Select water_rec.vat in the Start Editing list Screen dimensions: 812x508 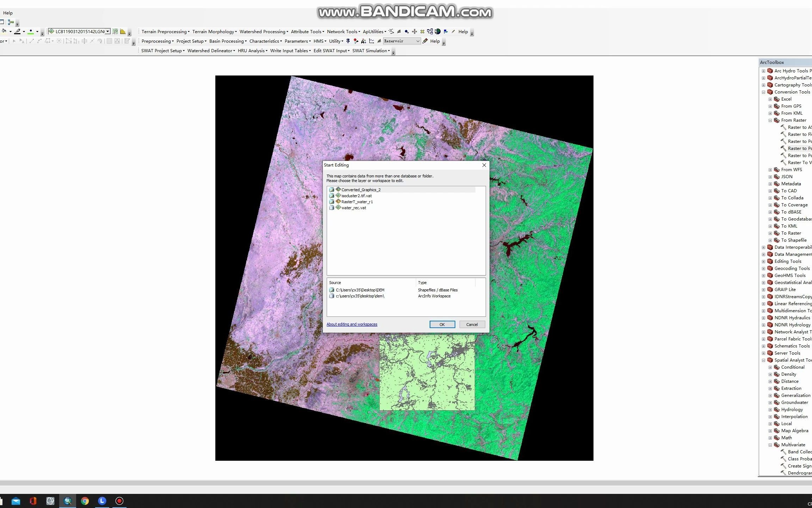coord(353,208)
